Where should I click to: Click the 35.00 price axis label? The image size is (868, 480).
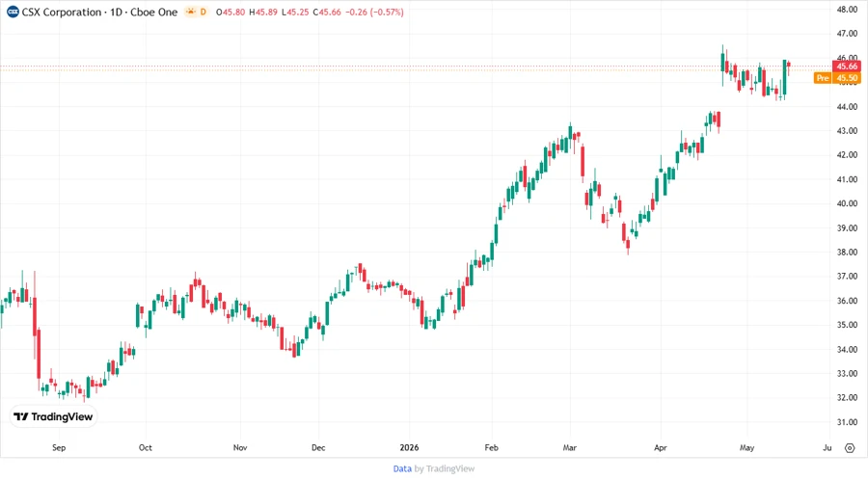point(847,325)
